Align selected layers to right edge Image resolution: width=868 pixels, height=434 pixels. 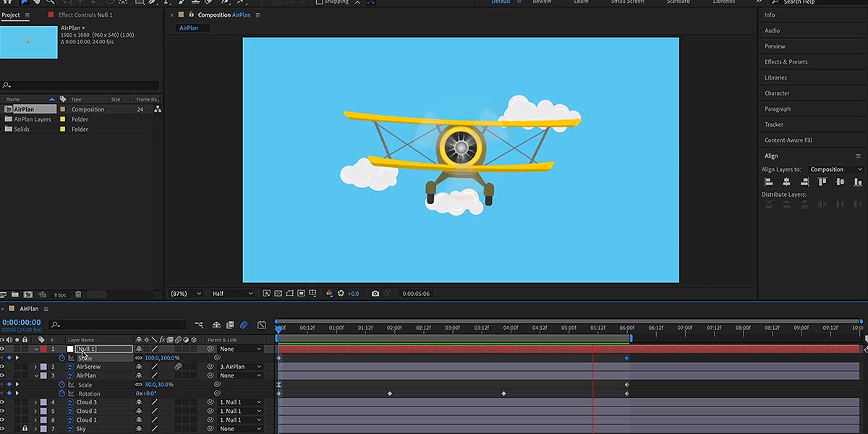804,182
